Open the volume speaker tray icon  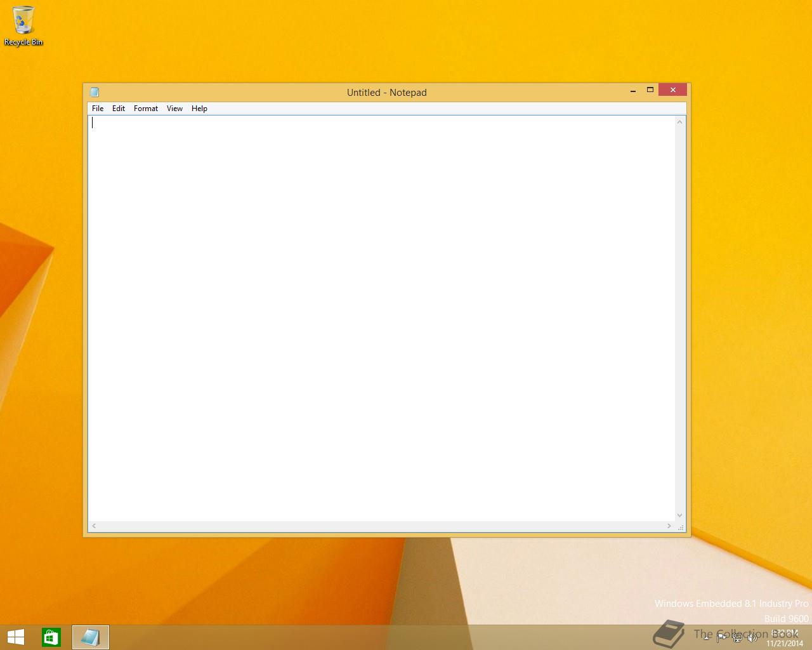point(752,637)
